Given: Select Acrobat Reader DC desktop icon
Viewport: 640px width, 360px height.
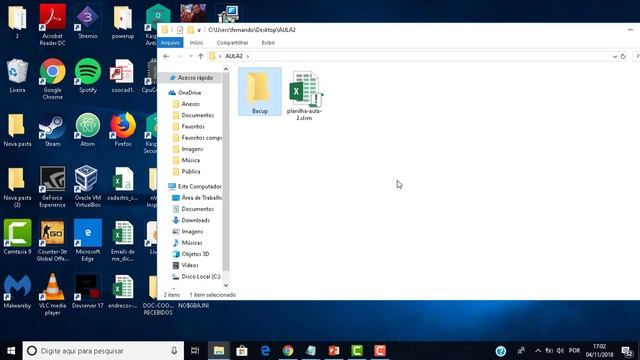Looking at the screenshot, I should [53, 25].
